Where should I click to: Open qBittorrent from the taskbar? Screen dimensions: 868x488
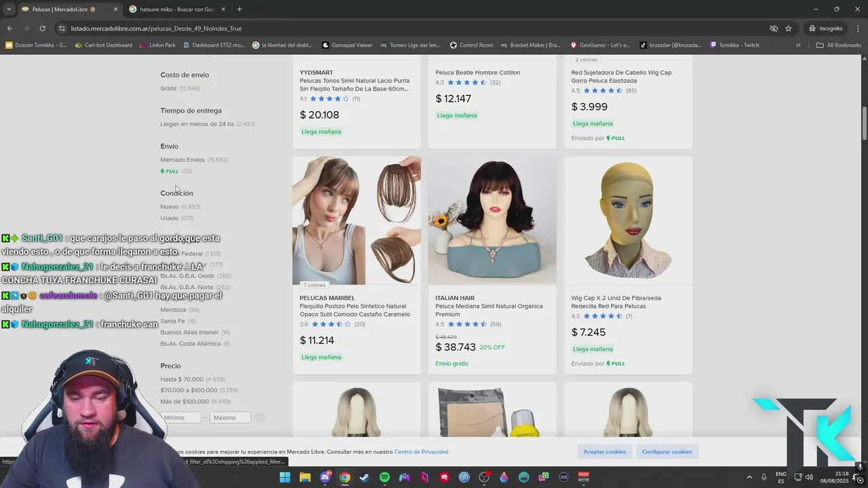[x=464, y=477]
